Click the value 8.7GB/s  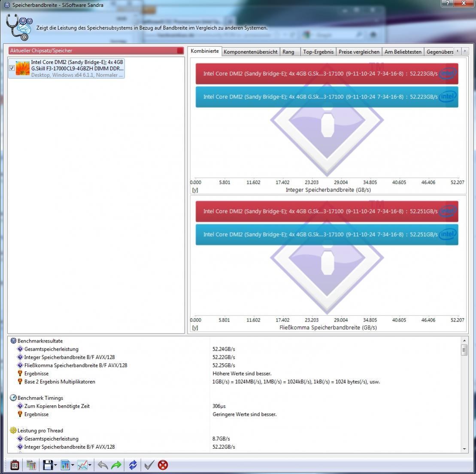pos(221,439)
